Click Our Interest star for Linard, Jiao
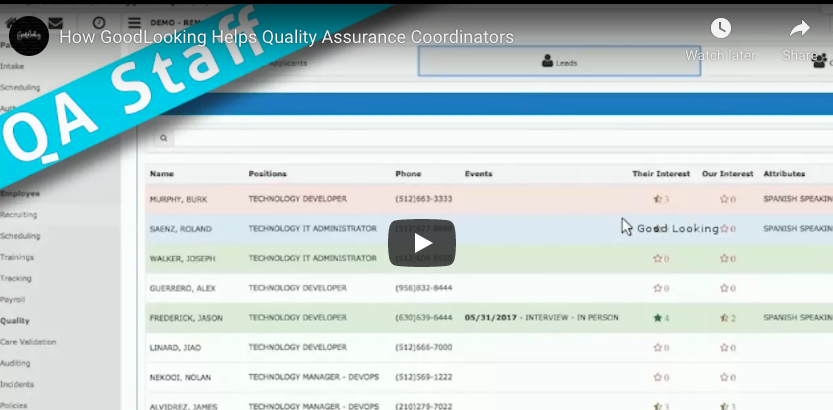Image resolution: width=833 pixels, height=410 pixels. pyautogui.click(x=724, y=348)
